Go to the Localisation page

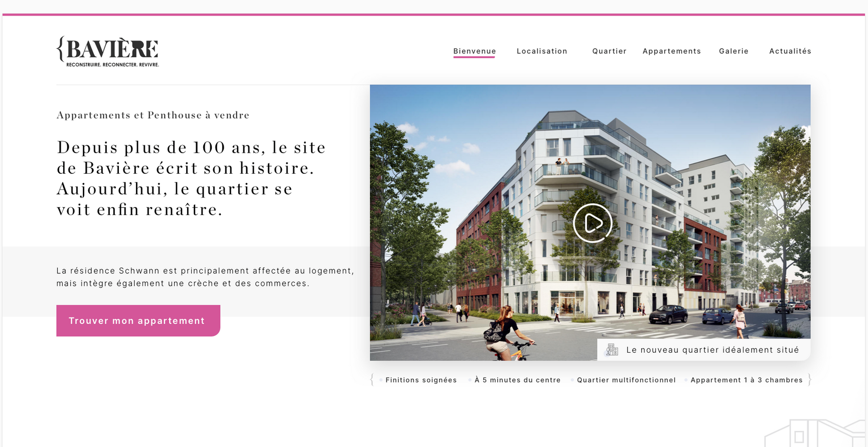click(542, 51)
